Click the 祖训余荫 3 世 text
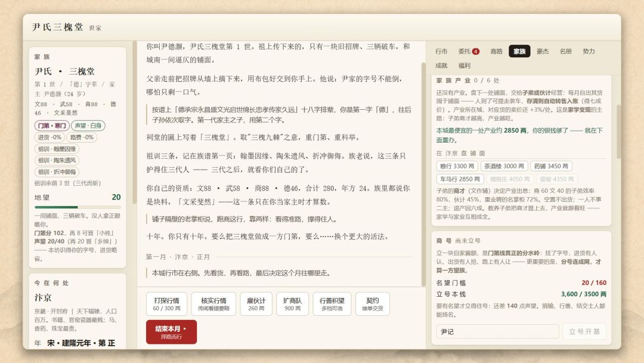 tap(67, 183)
